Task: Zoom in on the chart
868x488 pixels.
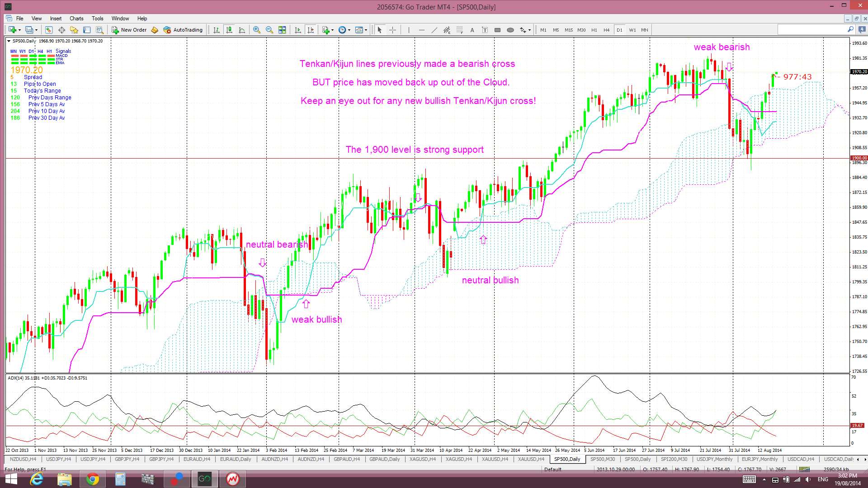Action: 257,30
